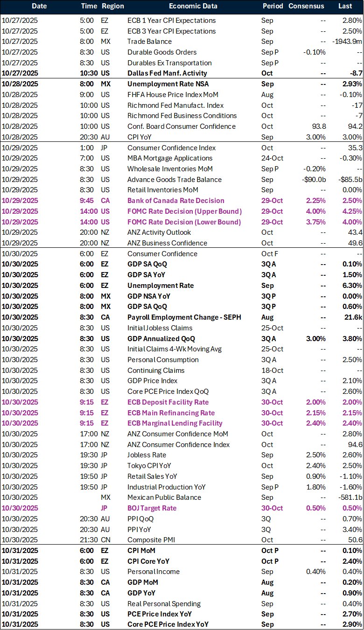The width and height of the screenshot is (364, 630).
Task: Select the Economic Data column header
Action: [x=193, y=7]
